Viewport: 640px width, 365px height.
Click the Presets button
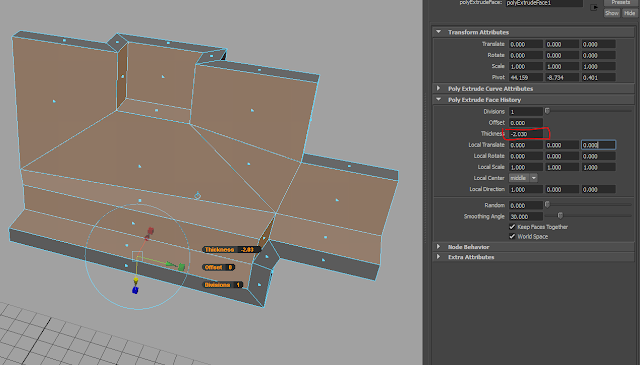620,2
